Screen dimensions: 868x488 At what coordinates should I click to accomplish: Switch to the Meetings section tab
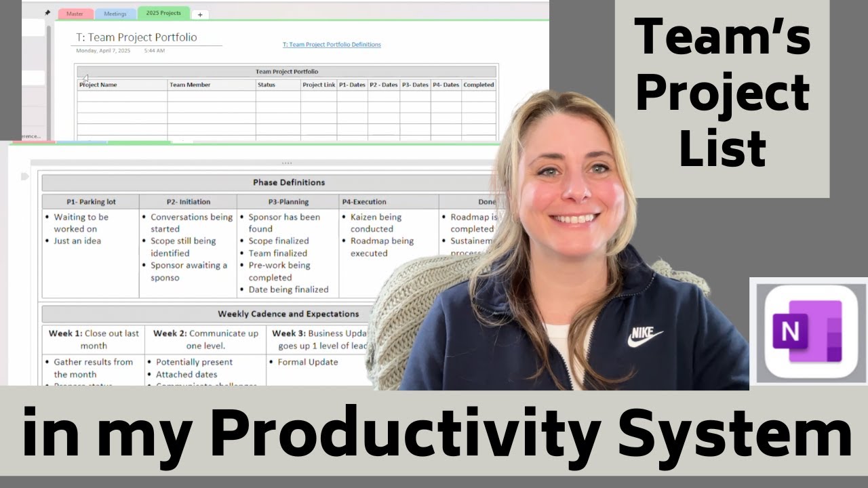click(x=115, y=14)
